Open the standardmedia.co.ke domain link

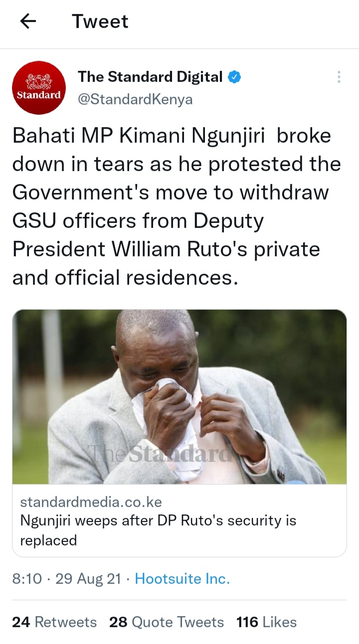tap(91, 501)
